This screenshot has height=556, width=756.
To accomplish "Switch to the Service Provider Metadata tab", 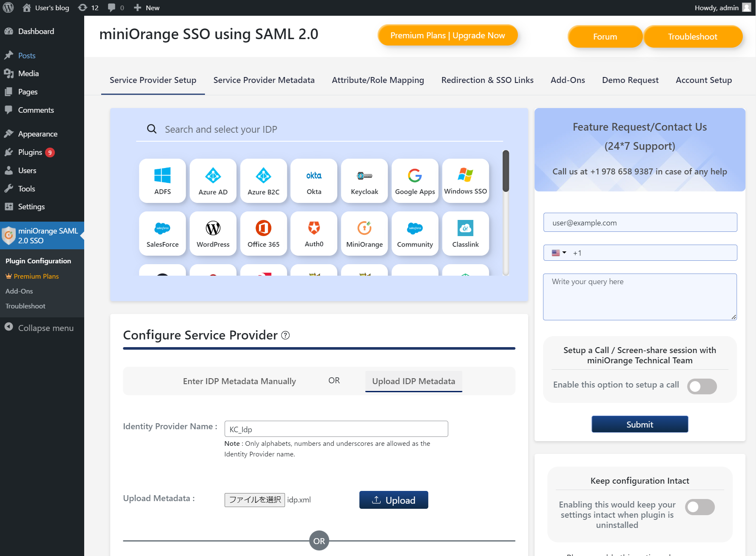I will coord(264,80).
